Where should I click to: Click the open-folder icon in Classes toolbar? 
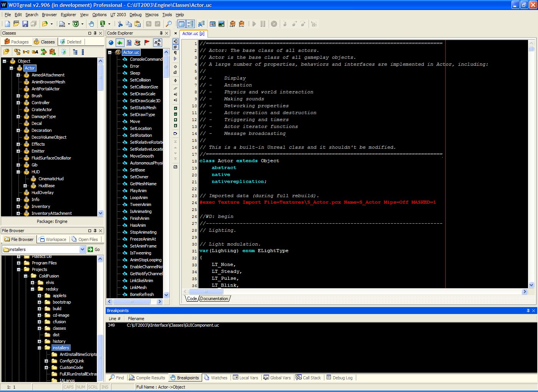click(x=6, y=52)
